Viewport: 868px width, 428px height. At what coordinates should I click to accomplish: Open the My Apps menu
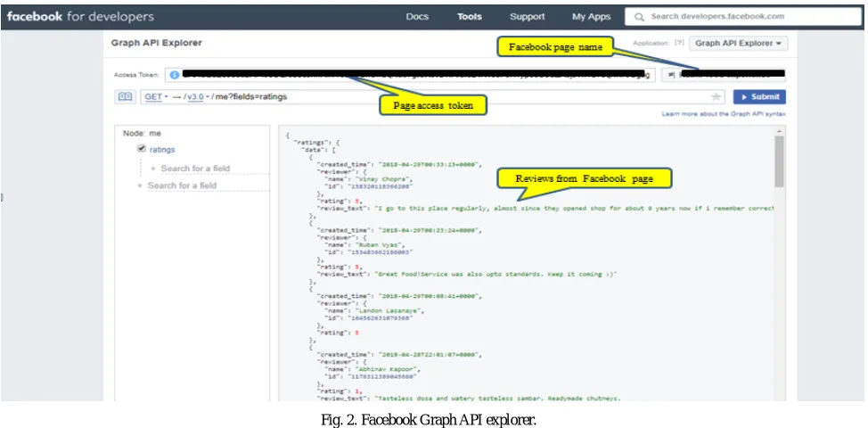(x=591, y=17)
